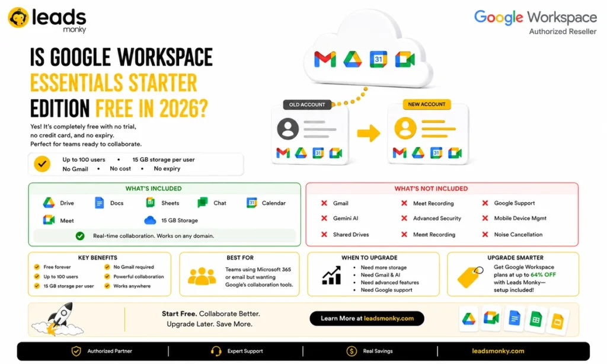This screenshot has height=364, width=607.
Task: Click the Meet icon in the New Account card
Action: tap(455, 153)
